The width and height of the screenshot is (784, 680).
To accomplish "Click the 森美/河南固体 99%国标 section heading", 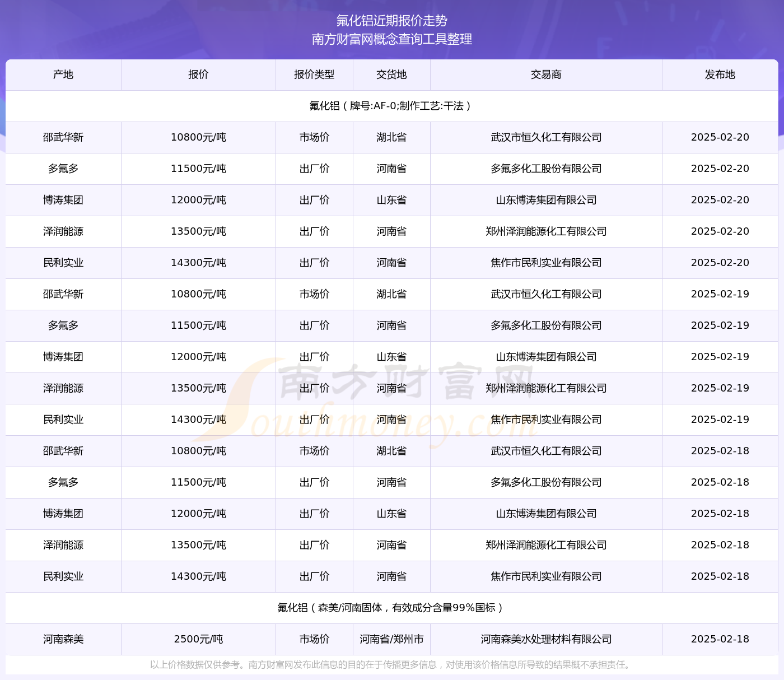I will click(x=392, y=608).
